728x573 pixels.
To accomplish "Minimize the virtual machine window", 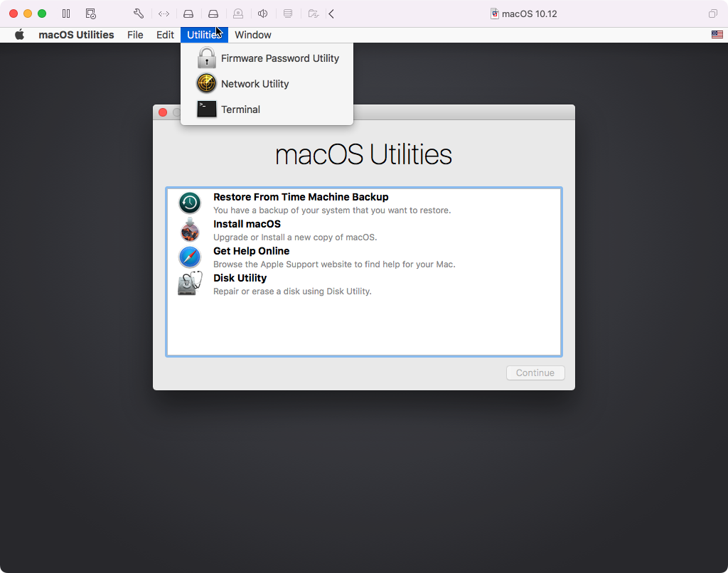I will pos(28,14).
